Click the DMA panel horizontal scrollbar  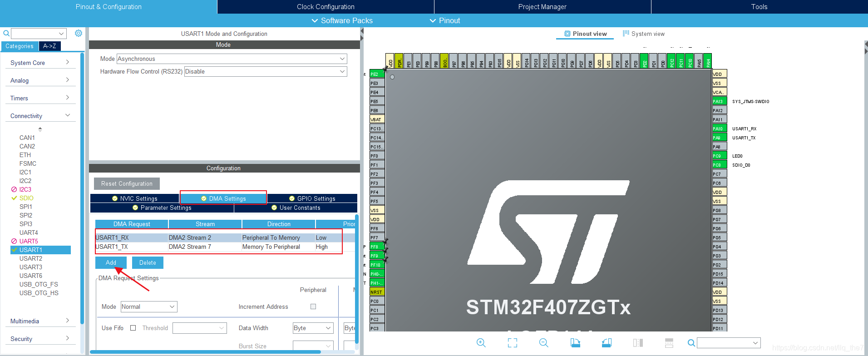(x=206, y=352)
